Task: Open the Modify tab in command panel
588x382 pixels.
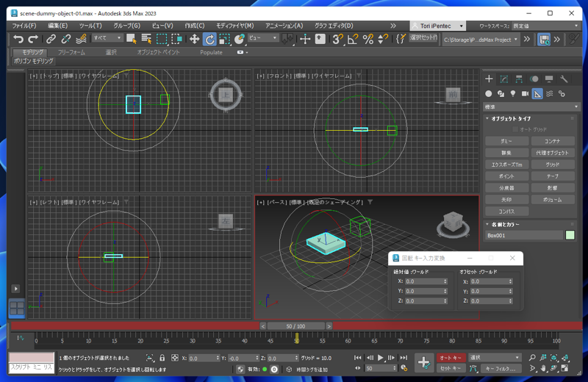Action: point(504,79)
